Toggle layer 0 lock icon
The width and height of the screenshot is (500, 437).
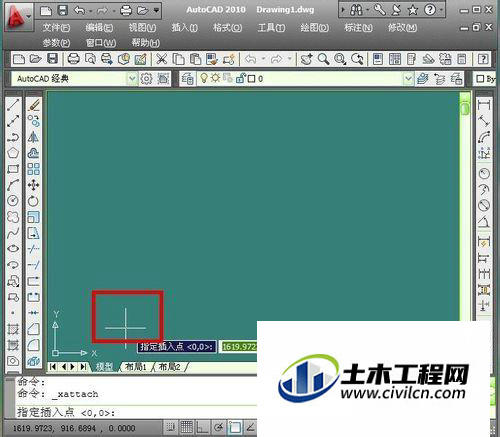(240, 78)
